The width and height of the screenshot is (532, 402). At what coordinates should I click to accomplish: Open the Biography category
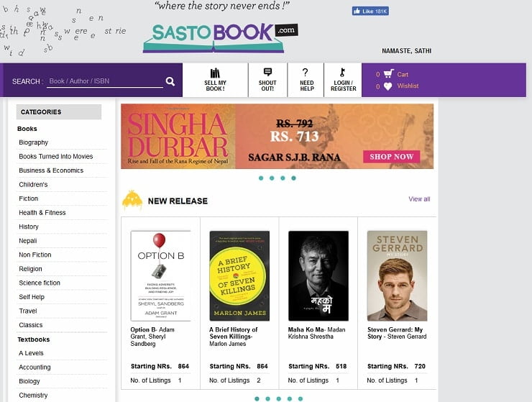click(x=33, y=142)
